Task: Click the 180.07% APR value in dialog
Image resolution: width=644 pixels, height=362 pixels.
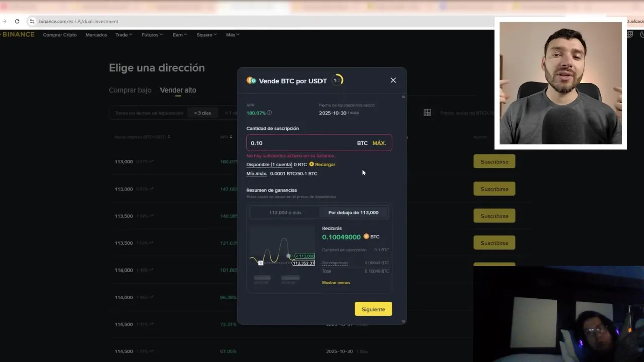Action: point(256,113)
